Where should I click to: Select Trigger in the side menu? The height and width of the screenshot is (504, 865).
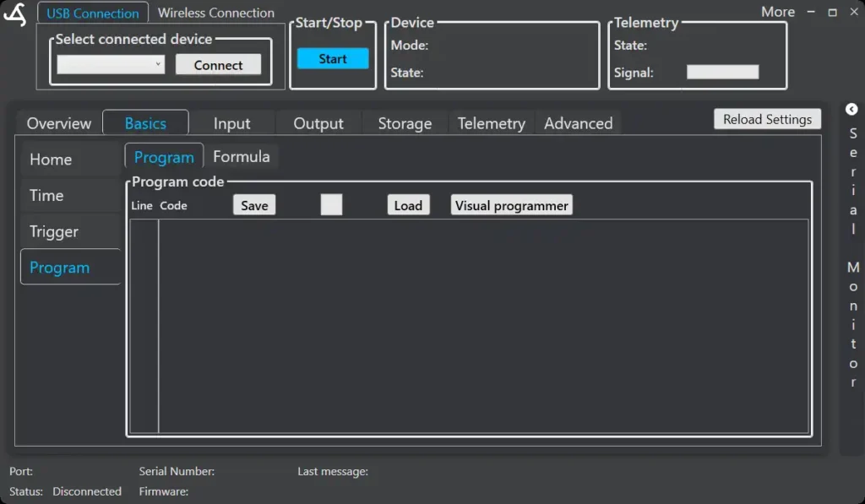(71, 231)
